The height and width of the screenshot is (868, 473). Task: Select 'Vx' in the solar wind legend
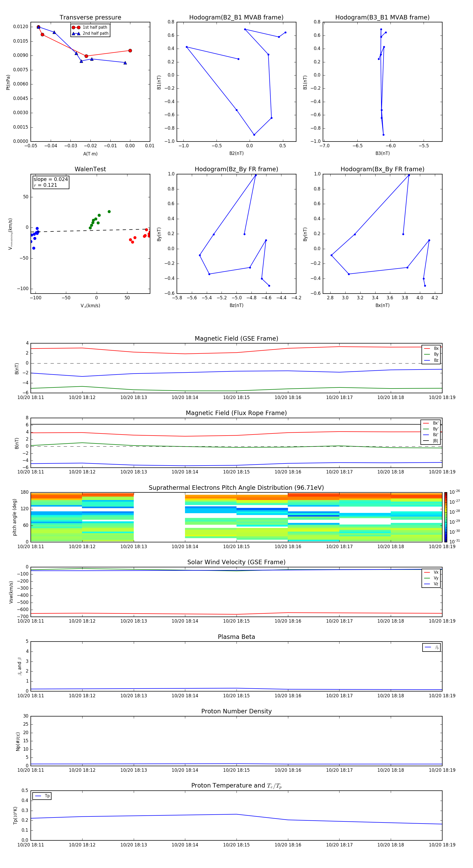click(431, 572)
